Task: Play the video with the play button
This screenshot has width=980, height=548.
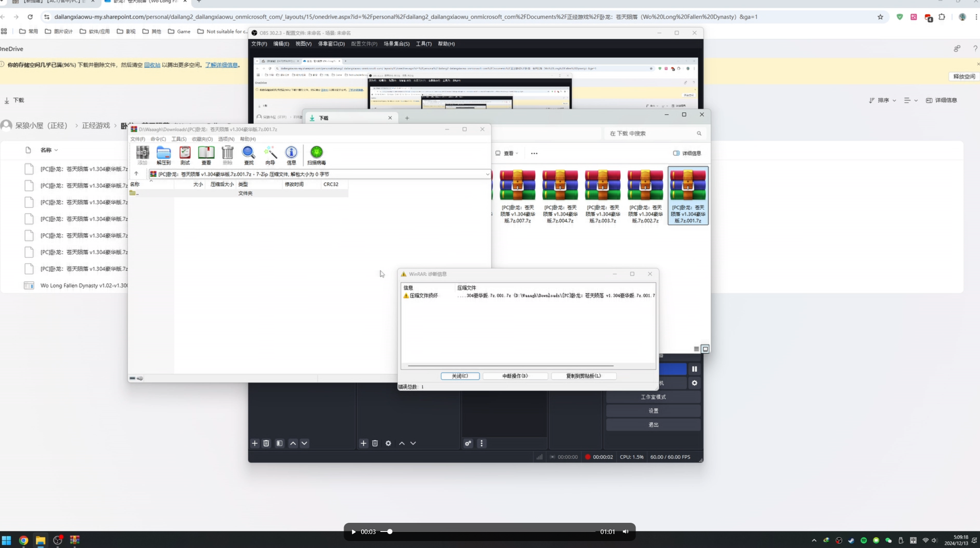Action: 353,532
